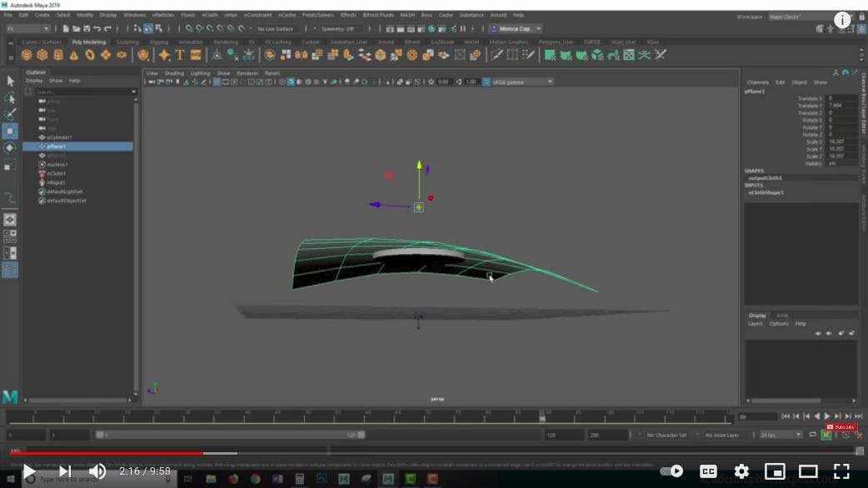Click the Multi-Cut knife shelf icon
868x488 pixels.
tap(496, 55)
